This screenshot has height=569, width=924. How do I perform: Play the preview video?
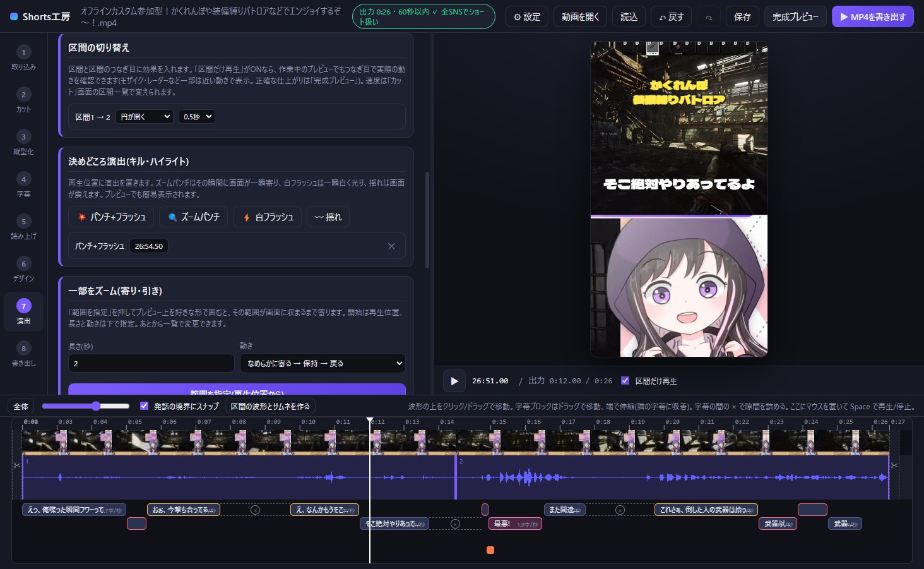tap(454, 381)
